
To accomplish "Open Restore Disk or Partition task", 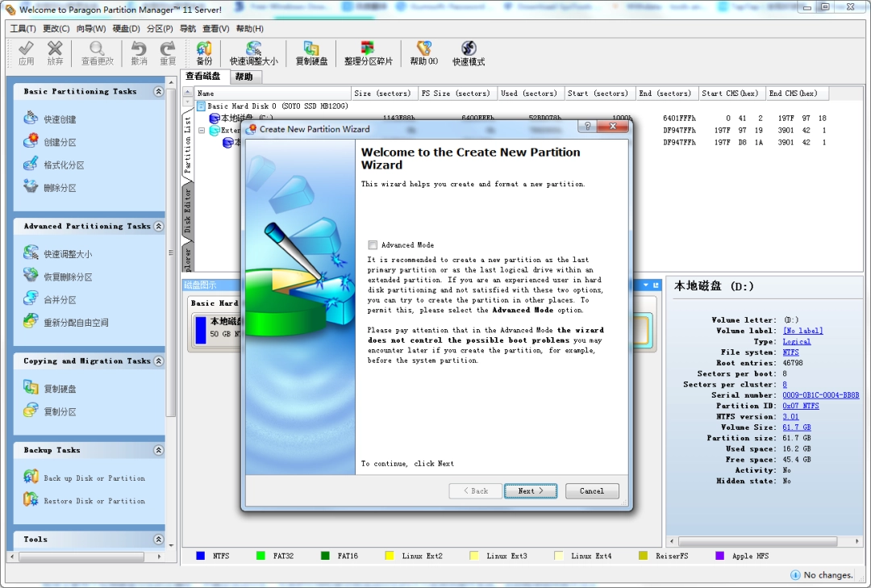I will pos(94,502).
